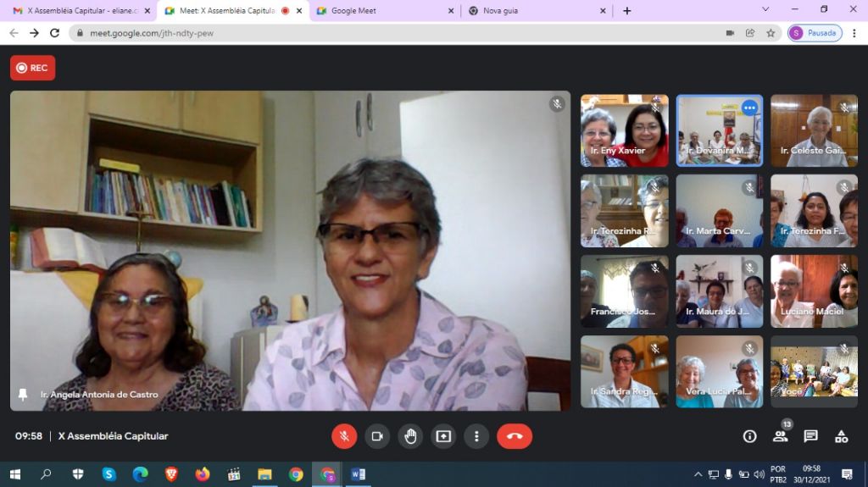Viewport: 868px width, 487px height.
Task: Start presenting your screen
Action: [443, 436]
